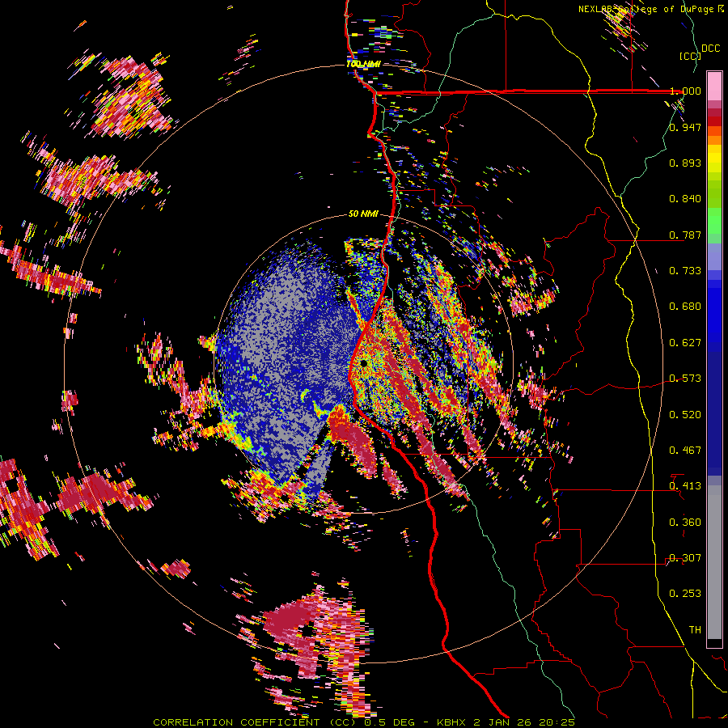
Task: Select the 1.000 value on the scale
Action: [x=685, y=91]
